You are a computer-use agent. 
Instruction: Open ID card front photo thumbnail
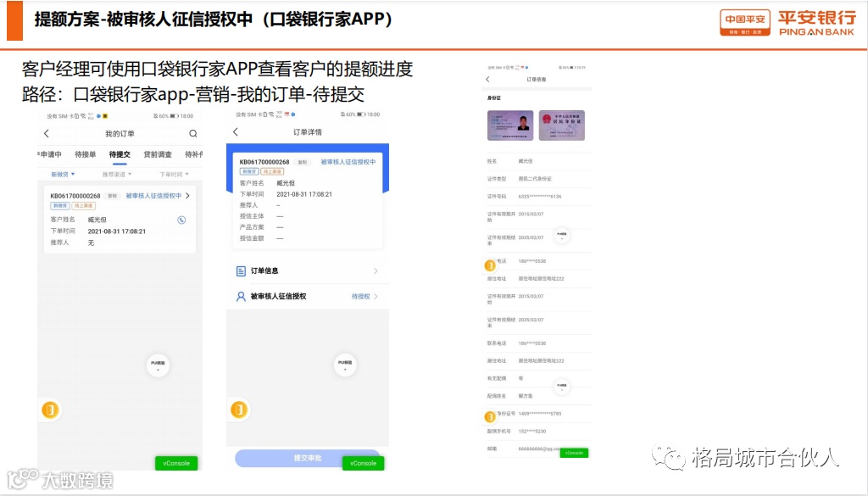510,125
